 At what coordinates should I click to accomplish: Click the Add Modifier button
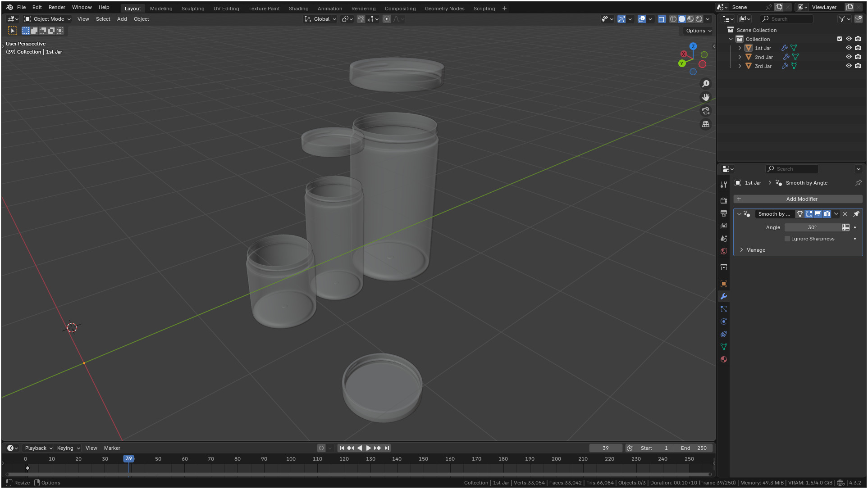[798, 199]
